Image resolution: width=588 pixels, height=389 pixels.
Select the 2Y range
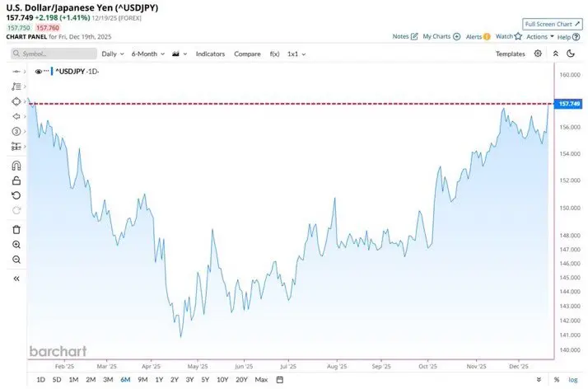(175, 380)
